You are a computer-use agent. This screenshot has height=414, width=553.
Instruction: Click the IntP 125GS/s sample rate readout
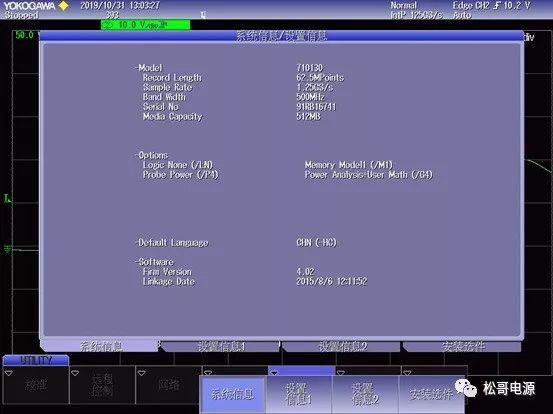point(416,15)
